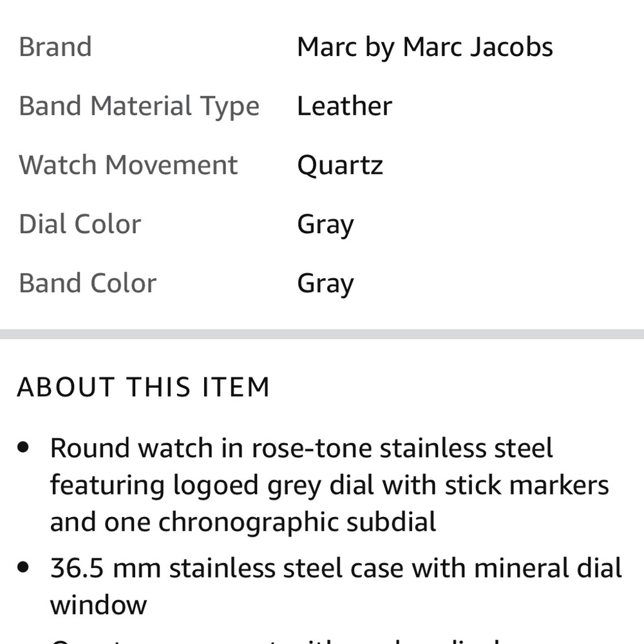Click the Band Color label
This screenshot has width=644, height=644.
pyautogui.click(x=88, y=283)
